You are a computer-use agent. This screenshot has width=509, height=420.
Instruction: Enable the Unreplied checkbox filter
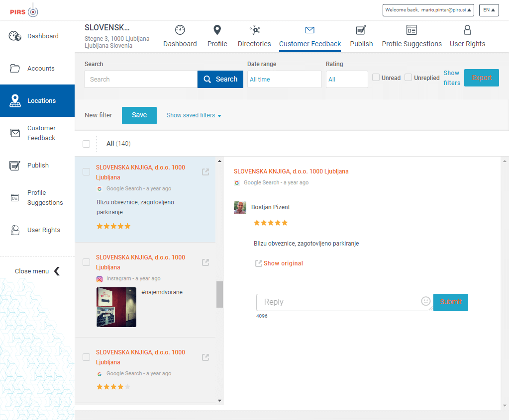pos(408,78)
